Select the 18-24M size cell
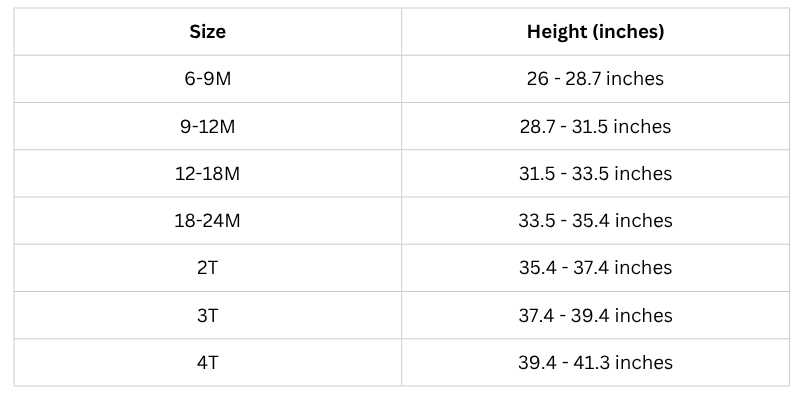Image resolution: width=800 pixels, height=400 pixels. 208,220
